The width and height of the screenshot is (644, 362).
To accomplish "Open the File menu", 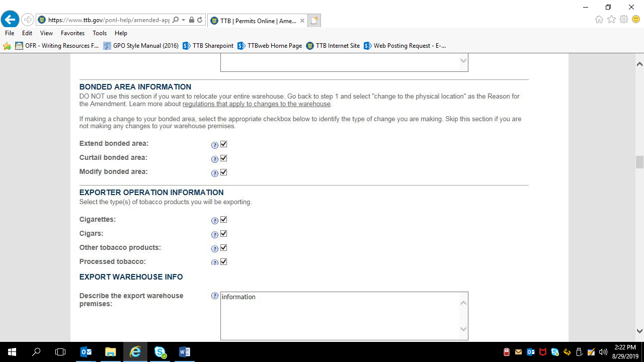I will click(x=10, y=33).
